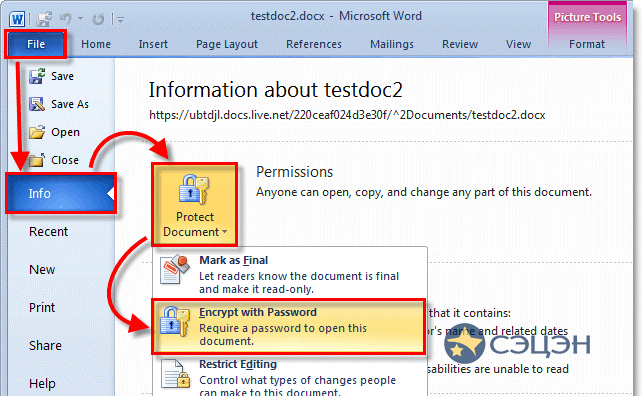Viewport: 643px width, 396px height.
Task: Switch to the Mailings tab
Action: pos(392,44)
